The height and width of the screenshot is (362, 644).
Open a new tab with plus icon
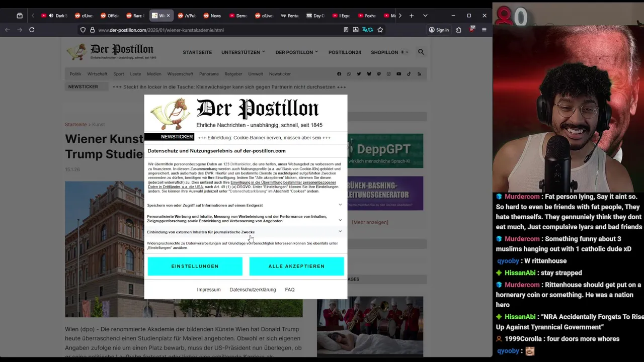(412, 16)
